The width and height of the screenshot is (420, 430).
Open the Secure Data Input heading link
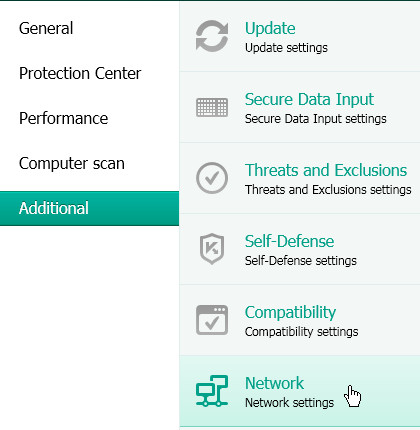pyautogui.click(x=309, y=99)
